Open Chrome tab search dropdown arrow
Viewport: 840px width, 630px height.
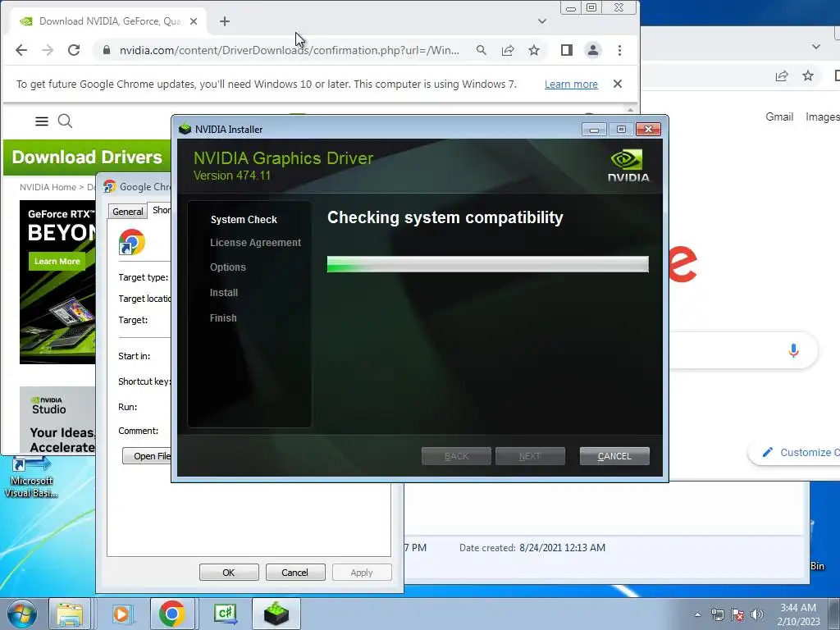542,21
